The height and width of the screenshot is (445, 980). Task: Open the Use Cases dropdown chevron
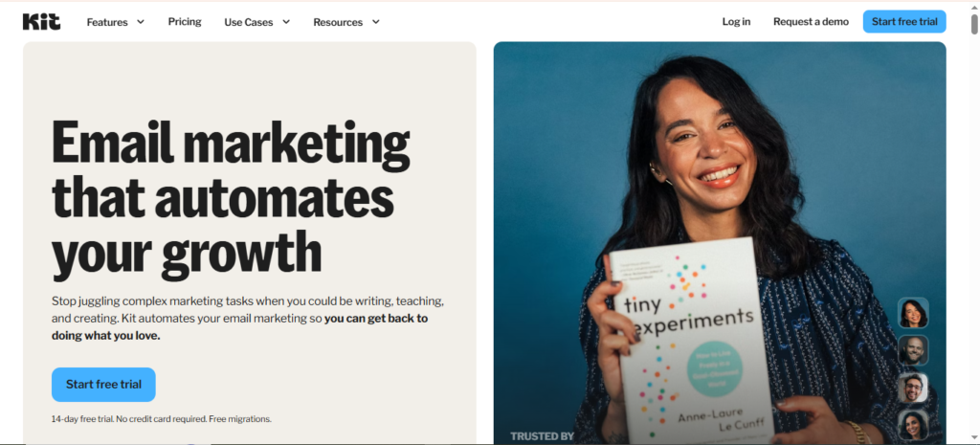tap(286, 22)
